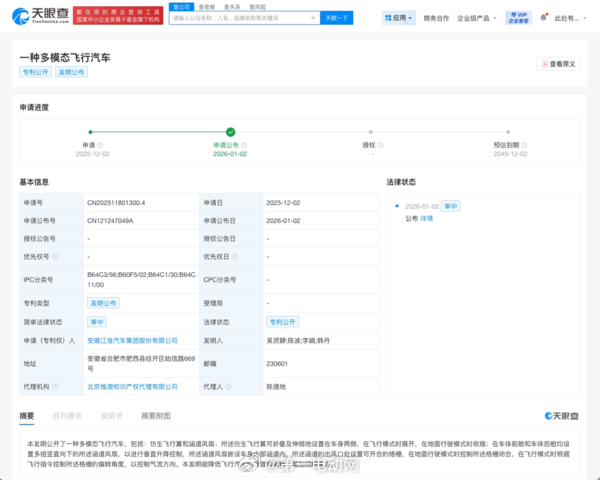This screenshot has height=480, width=600.
Task: Open the VIP enterprise package icon
Action: coord(518,18)
